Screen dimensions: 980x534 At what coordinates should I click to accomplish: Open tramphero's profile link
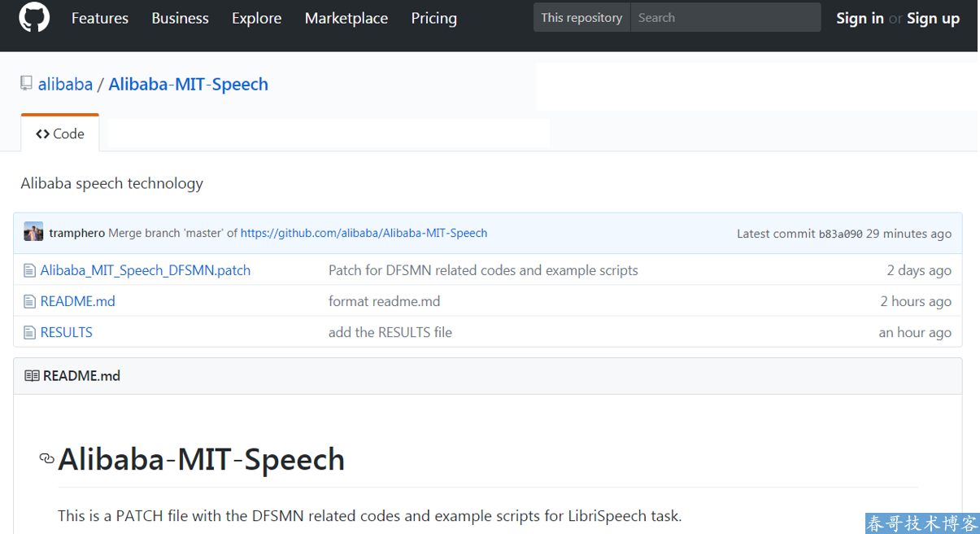pos(76,233)
